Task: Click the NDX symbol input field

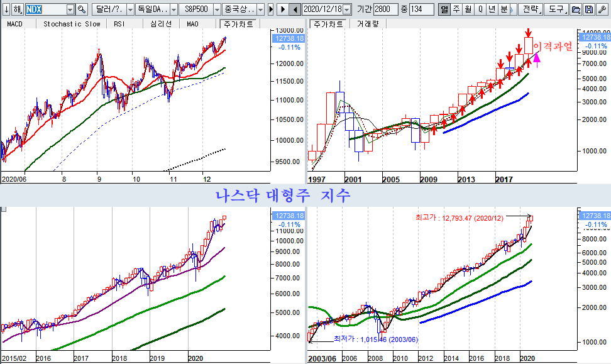Action: point(46,9)
